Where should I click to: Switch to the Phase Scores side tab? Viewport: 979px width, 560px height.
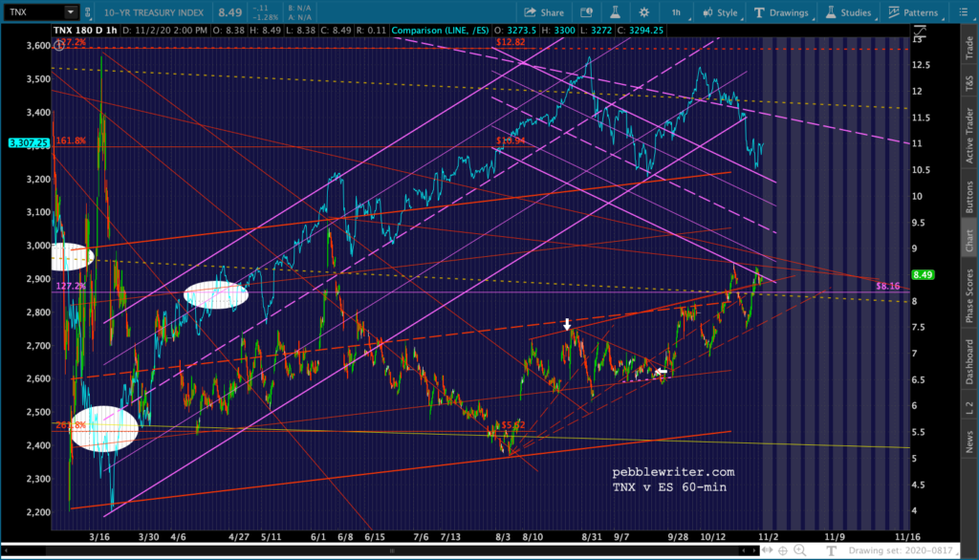969,295
